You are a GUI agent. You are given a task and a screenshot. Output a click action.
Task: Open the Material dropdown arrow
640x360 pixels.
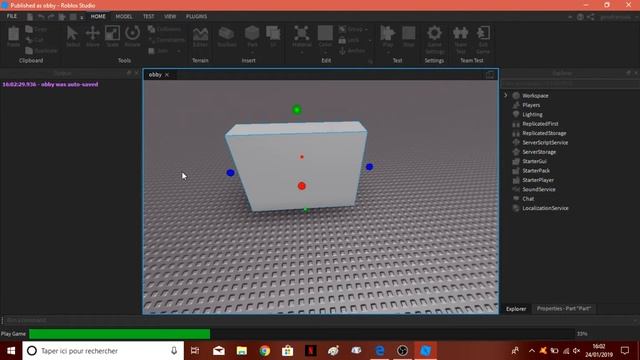(x=302, y=52)
